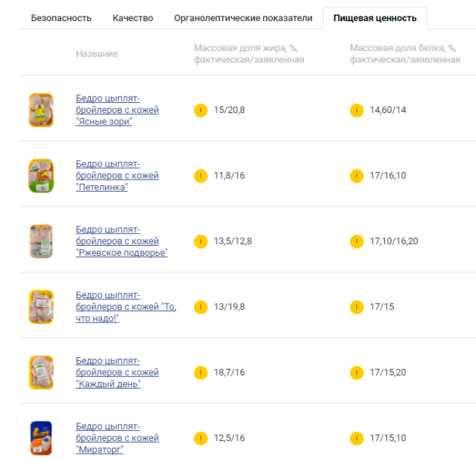Switch to the Безопасность tab
The image size is (476, 460).
tap(61, 18)
